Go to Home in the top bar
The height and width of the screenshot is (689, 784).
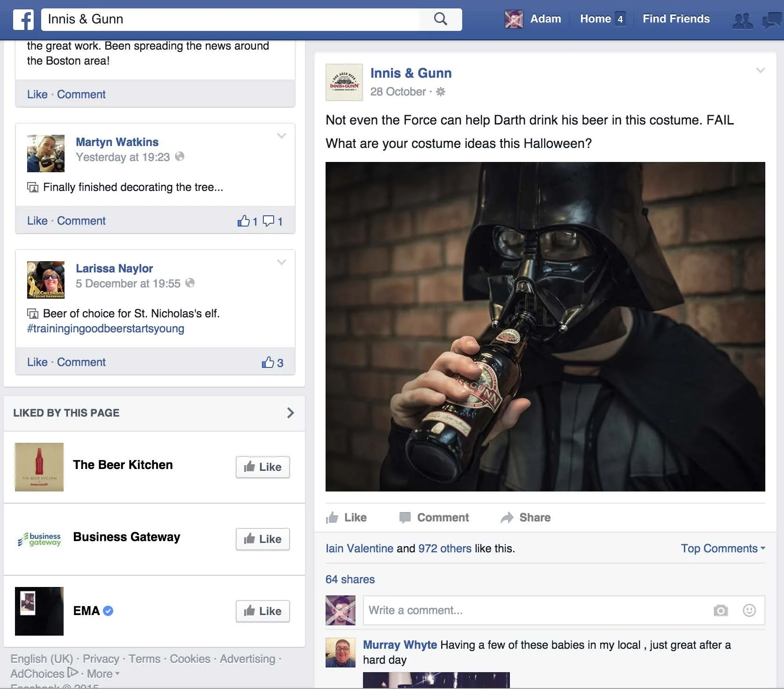(x=595, y=19)
